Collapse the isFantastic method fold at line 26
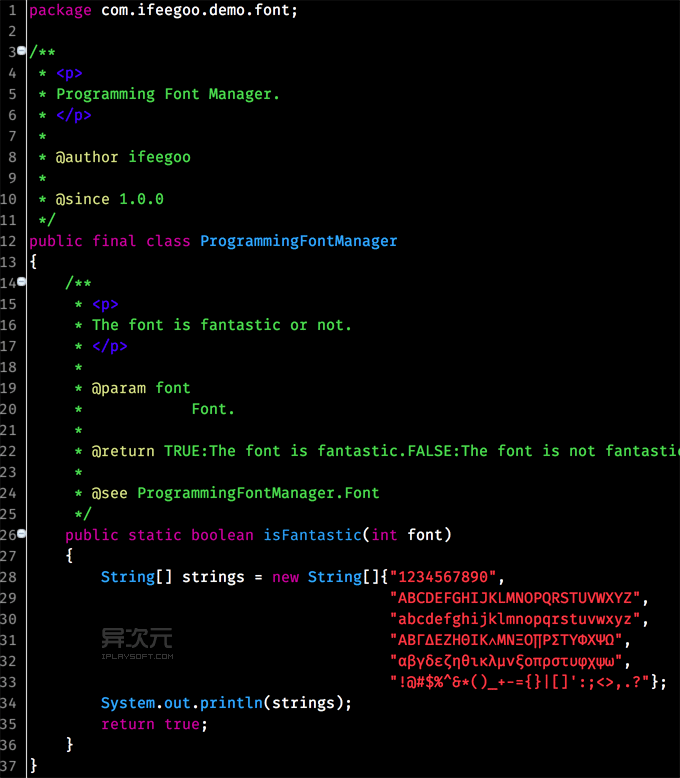Viewport: 680px width, 778px height. click(22, 534)
